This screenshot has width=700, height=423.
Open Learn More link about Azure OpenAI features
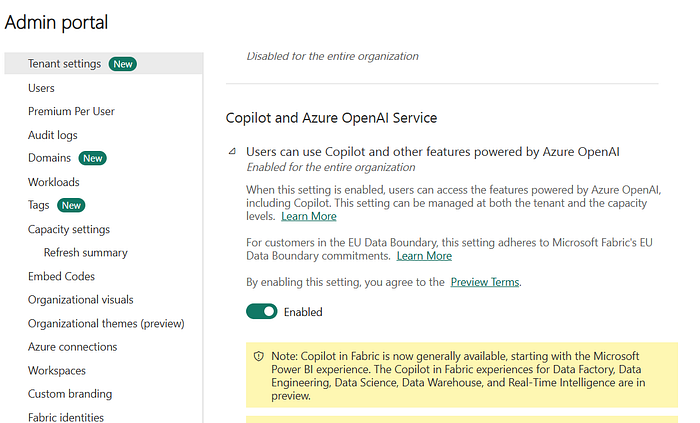tap(309, 216)
